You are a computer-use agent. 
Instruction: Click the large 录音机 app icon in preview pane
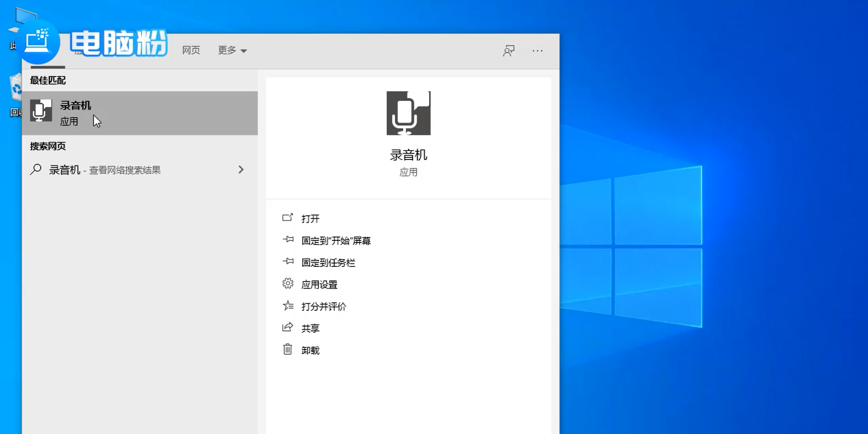coord(409,113)
